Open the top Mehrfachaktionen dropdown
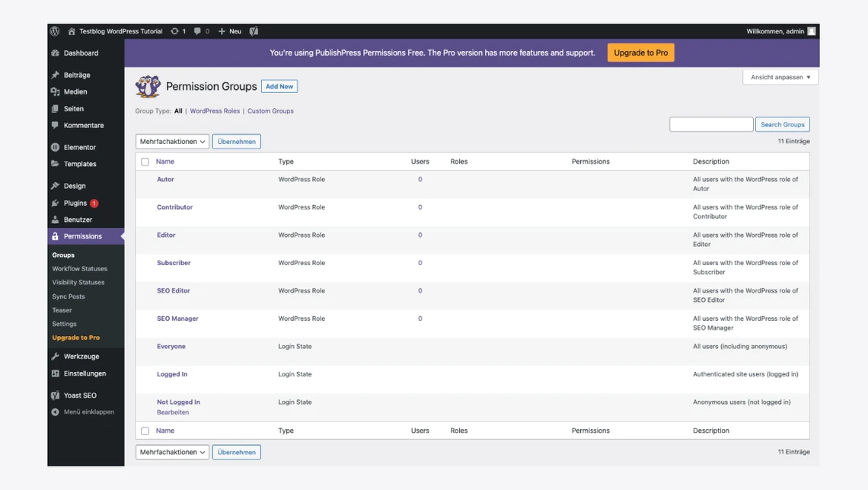 tap(172, 142)
